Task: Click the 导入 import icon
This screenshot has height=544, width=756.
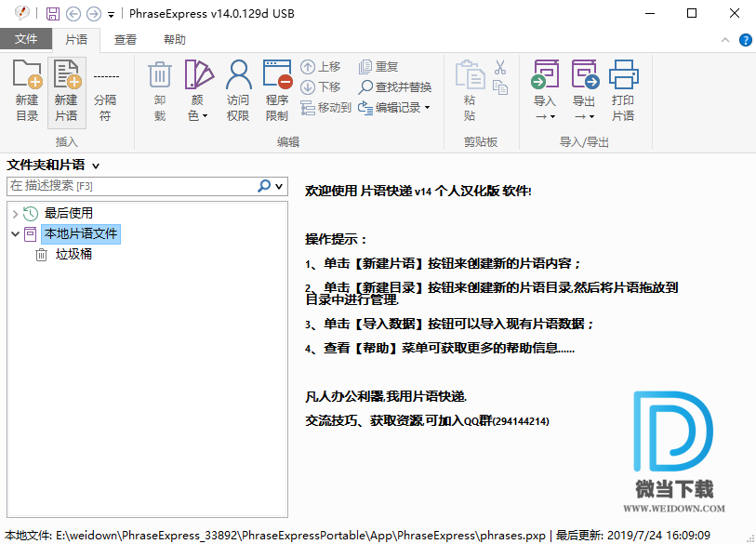Action: click(x=545, y=74)
